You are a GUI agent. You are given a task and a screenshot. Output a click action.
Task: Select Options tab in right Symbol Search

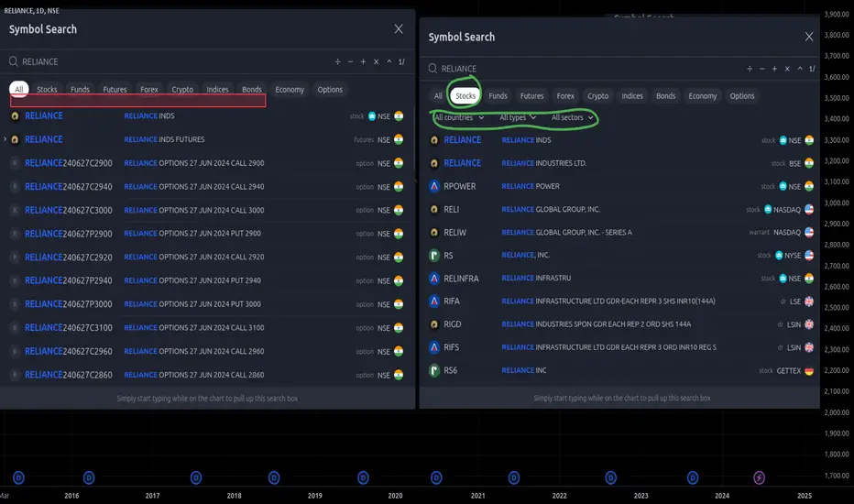742,96
